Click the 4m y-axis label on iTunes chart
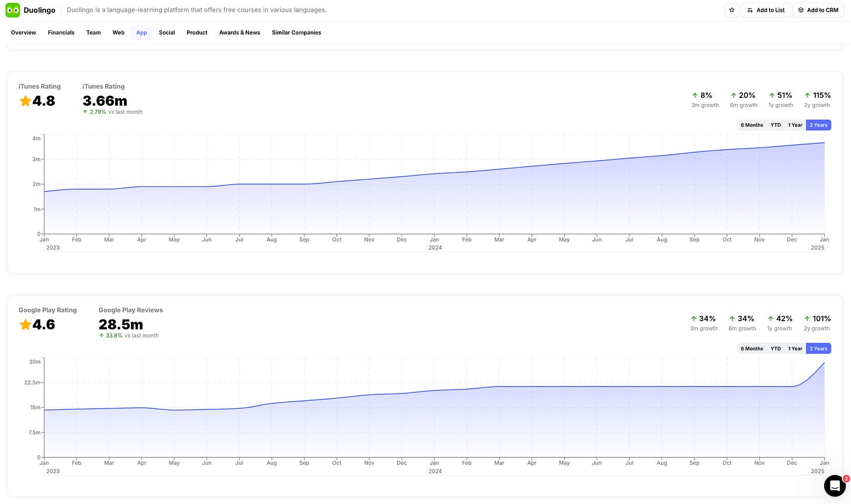Screen dimensions: 851x504 pyautogui.click(x=36, y=138)
